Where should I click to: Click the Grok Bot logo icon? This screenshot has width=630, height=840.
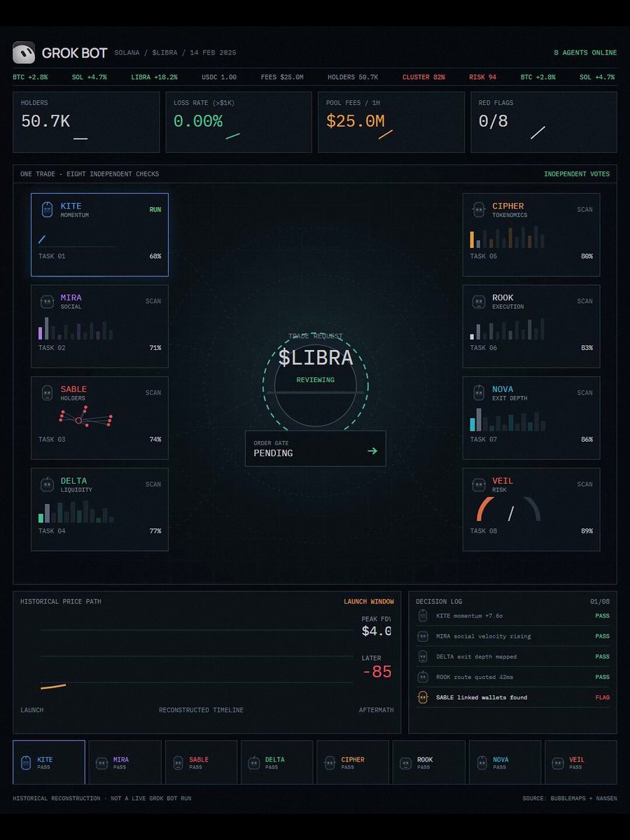(x=24, y=52)
